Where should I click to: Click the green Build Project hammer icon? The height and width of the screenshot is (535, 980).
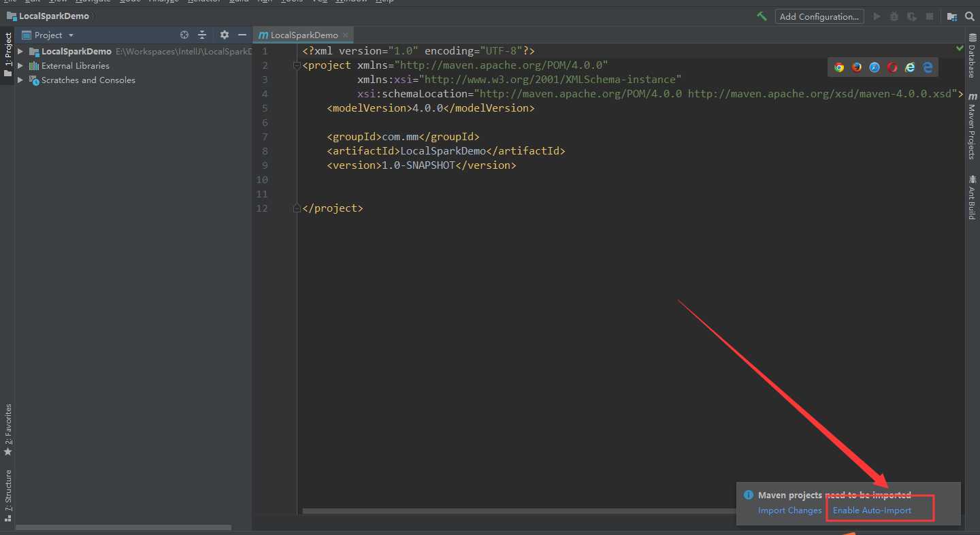point(762,16)
